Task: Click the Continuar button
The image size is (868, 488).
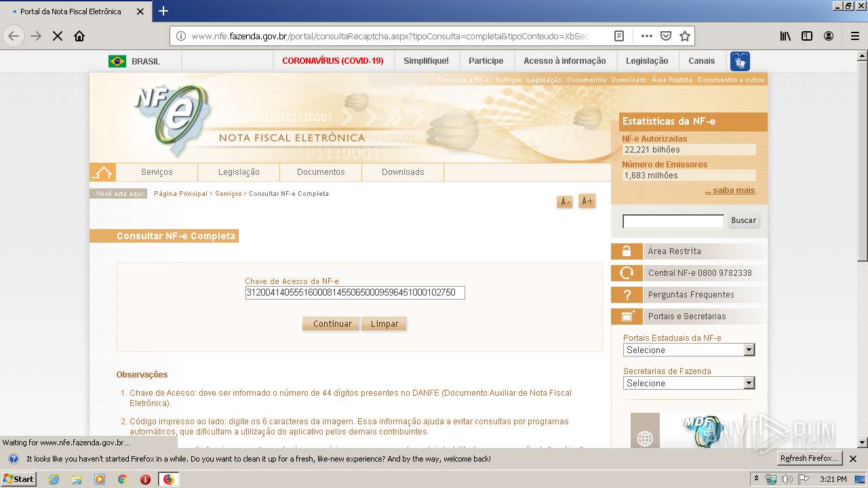Action: (x=332, y=324)
